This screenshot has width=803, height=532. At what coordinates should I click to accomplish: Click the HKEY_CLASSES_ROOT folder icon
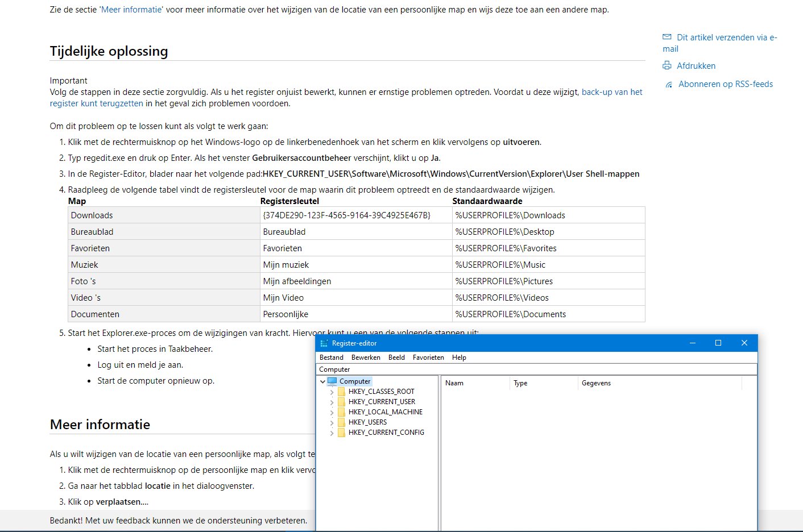[x=341, y=392]
